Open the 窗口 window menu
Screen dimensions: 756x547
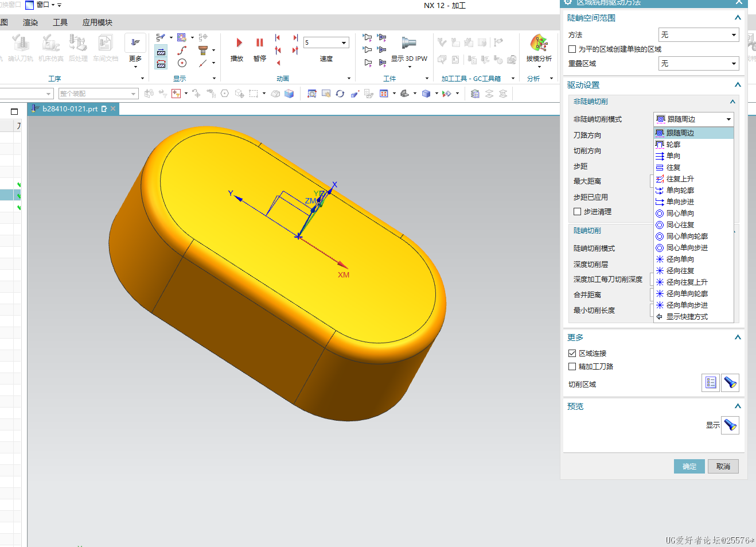coord(43,5)
